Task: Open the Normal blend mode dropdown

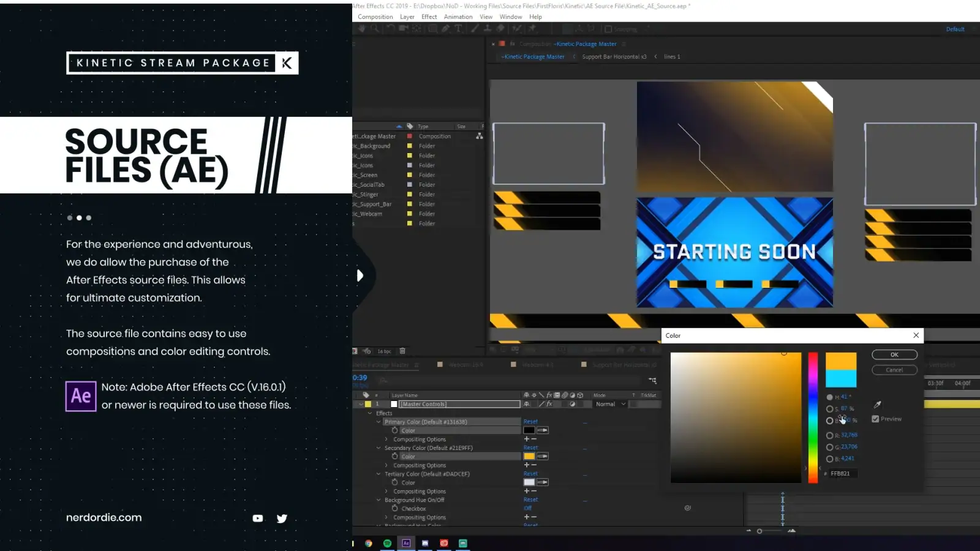Action: click(x=611, y=404)
